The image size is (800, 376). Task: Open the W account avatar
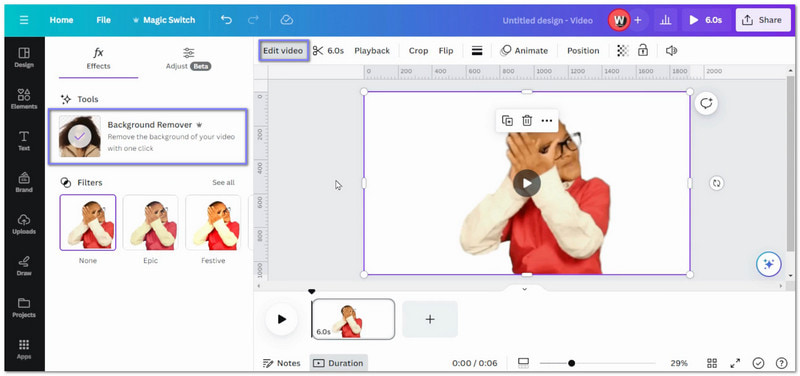tap(619, 20)
